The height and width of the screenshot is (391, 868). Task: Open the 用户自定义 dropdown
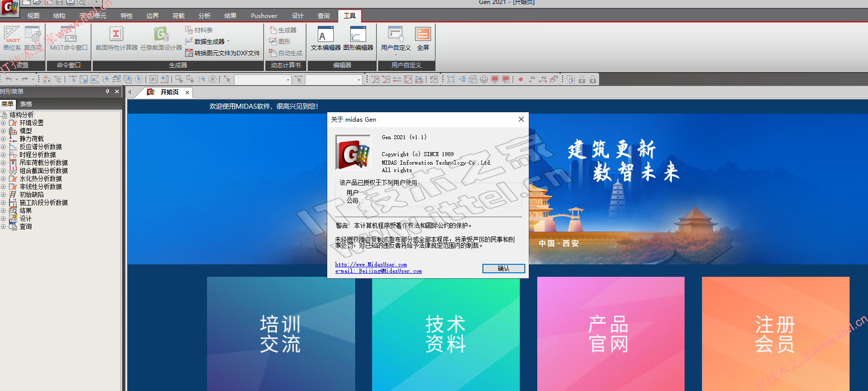point(396,54)
